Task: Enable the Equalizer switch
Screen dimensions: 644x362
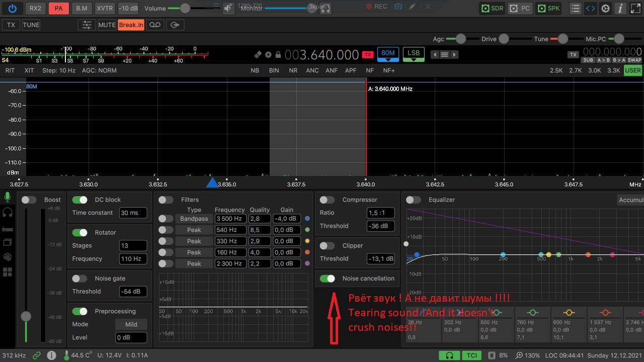Action: click(414, 200)
